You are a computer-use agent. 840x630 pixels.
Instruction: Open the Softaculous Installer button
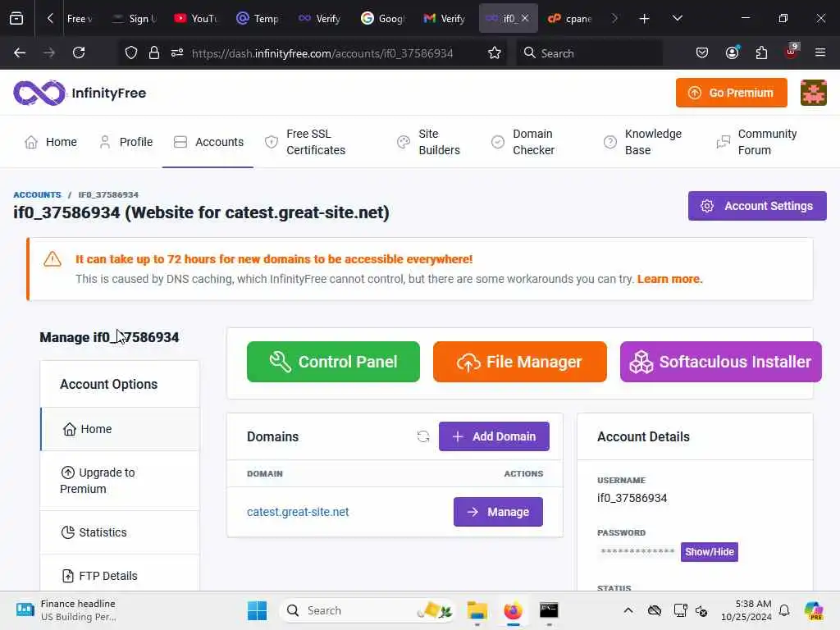pos(720,362)
